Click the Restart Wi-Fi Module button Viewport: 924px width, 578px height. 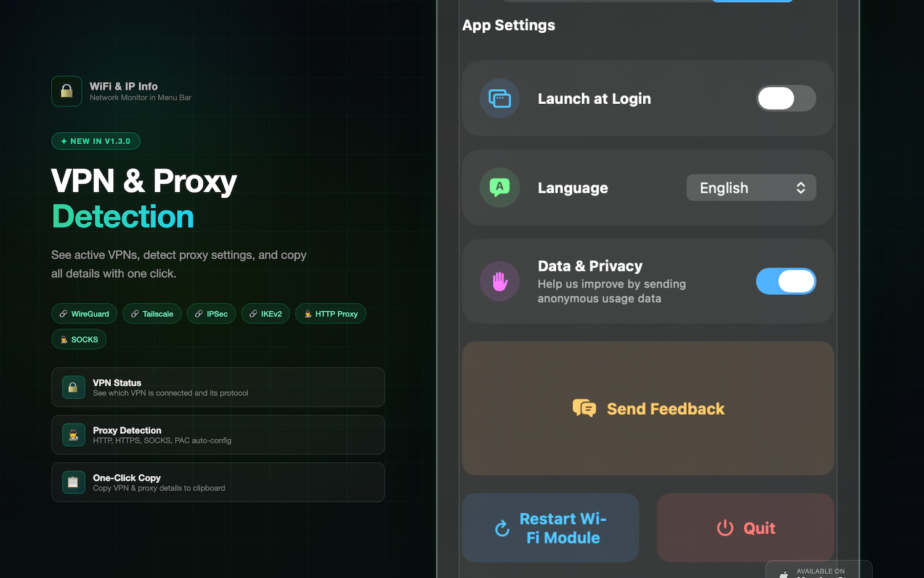(x=551, y=527)
